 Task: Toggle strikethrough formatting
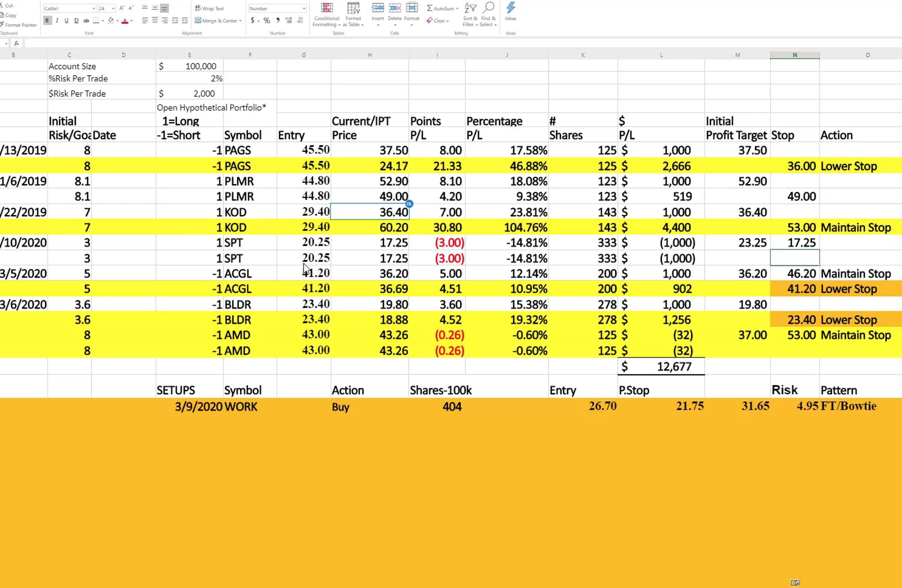click(x=86, y=20)
